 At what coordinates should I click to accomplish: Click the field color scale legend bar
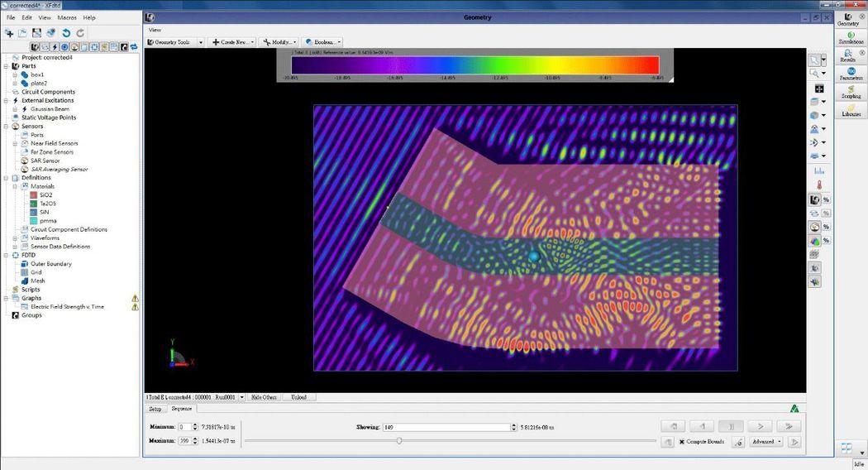click(x=475, y=65)
